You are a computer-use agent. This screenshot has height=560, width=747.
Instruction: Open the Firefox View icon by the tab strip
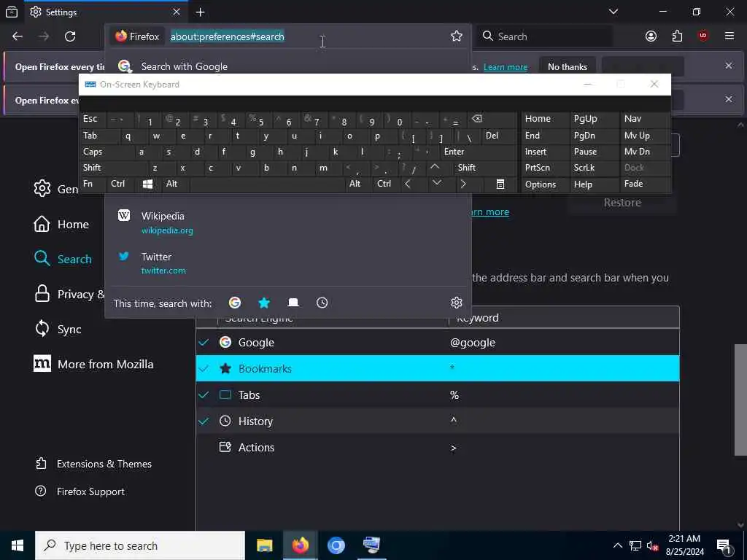click(12, 12)
